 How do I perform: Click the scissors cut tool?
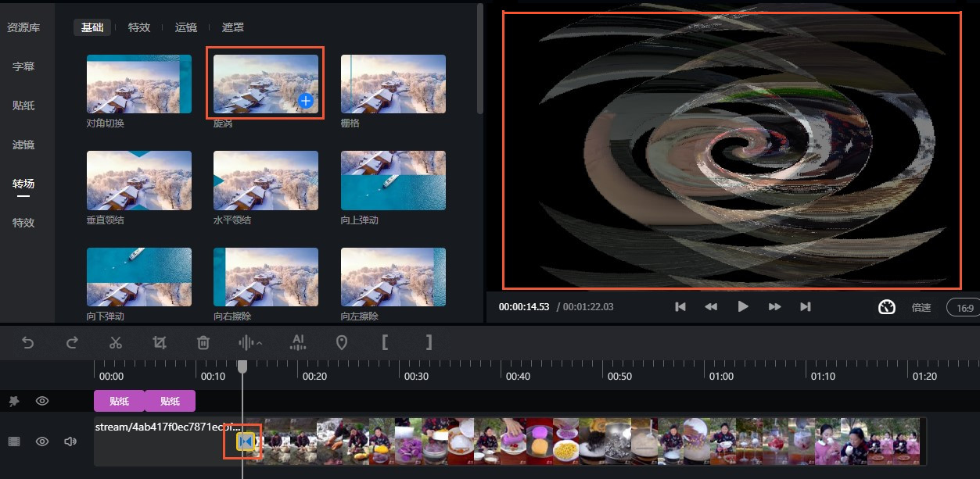click(116, 342)
